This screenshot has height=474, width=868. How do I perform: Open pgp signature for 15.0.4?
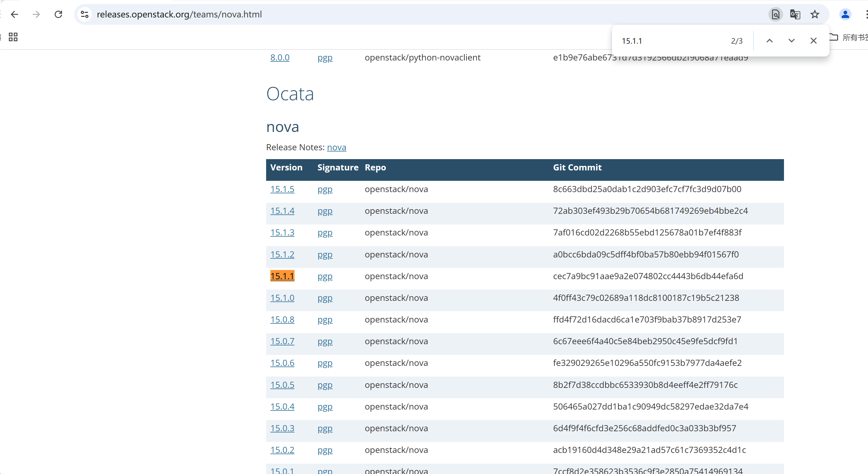coord(325,407)
